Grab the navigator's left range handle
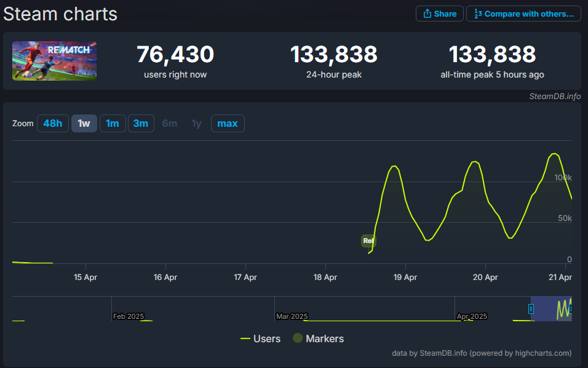The height and width of the screenshot is (368, 588). pos(531,308)
